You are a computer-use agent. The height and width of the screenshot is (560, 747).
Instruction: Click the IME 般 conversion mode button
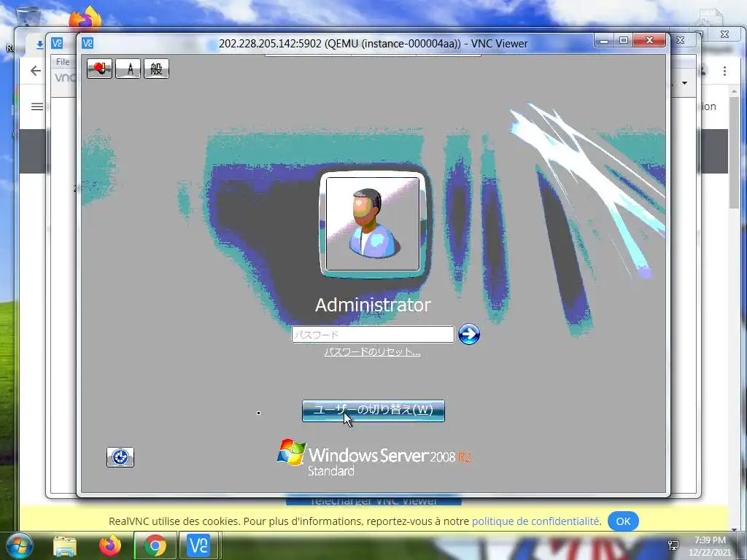[x=156, y=69]
